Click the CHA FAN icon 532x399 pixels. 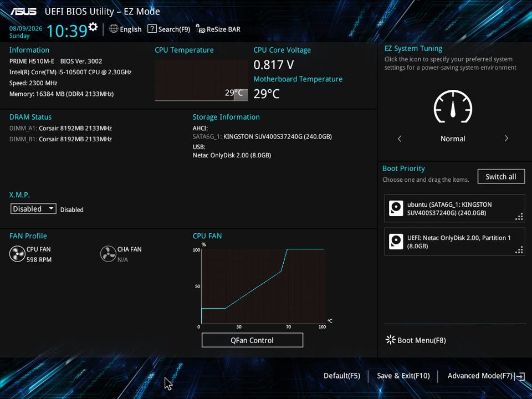pos(108,254)
